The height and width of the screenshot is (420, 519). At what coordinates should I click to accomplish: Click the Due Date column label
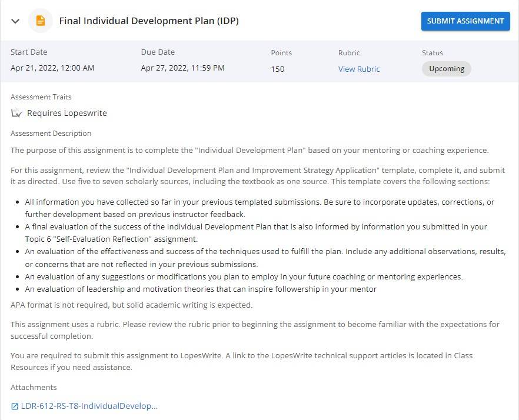[158, 52]
